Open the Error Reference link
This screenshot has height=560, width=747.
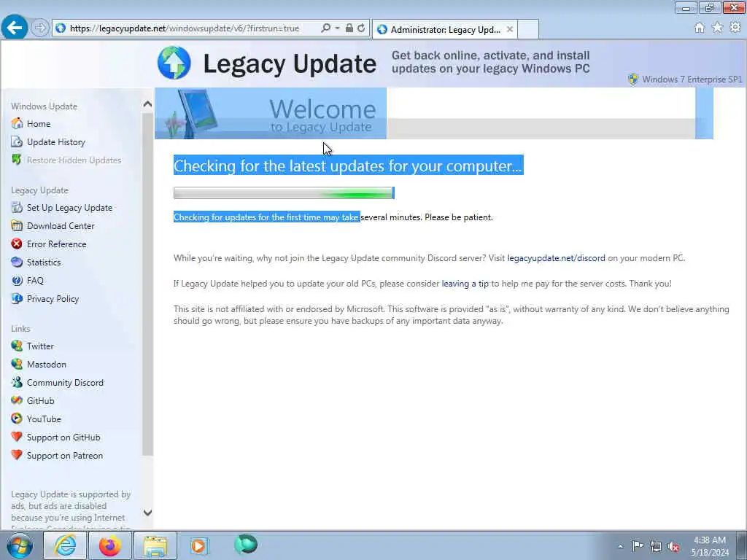(x=57, y=244)
